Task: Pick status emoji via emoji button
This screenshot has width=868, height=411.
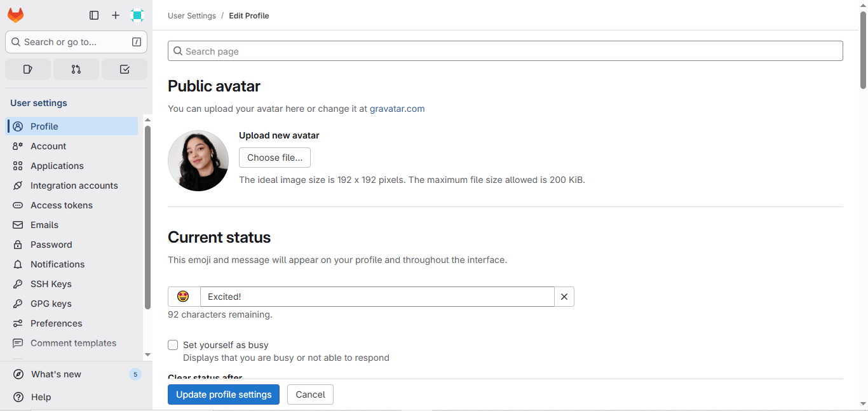Action: (184, 297)
